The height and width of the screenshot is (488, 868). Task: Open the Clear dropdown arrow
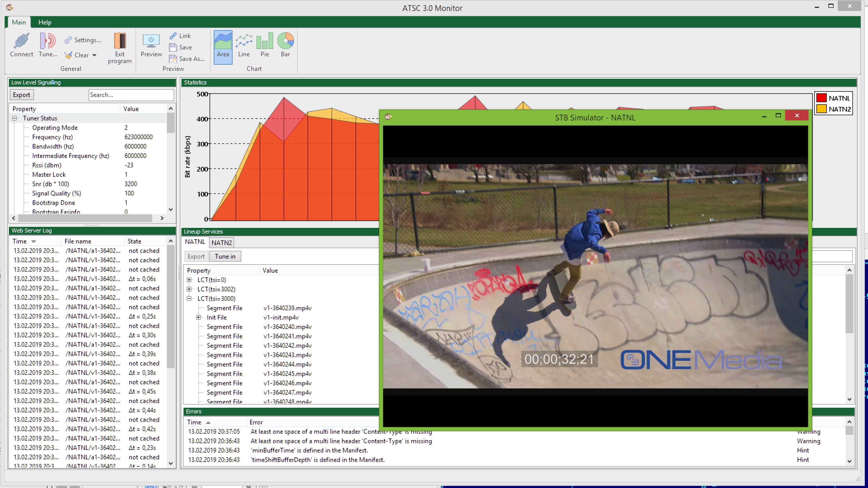(x=94, y=55)
